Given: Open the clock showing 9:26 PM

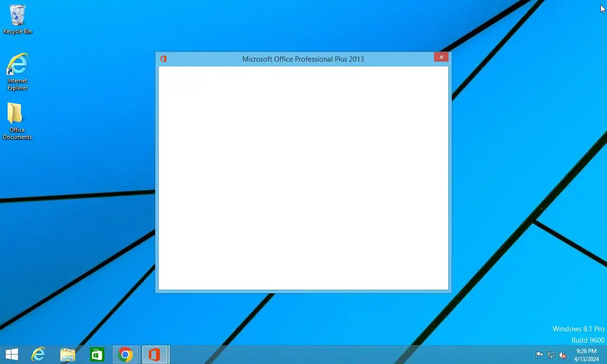Looking at the screenshot, I should click(586, 355).
